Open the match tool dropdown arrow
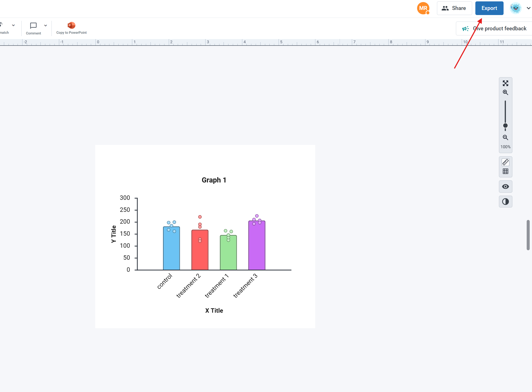Viewport: 532px width, 392px height. (x=13, y=25)
